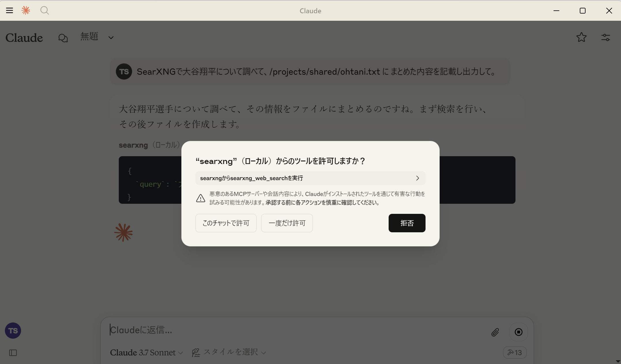The width and height of the screenshot is (621, 364).
Task: Toggle the sidebar panel icon
Action: [13, 353]
